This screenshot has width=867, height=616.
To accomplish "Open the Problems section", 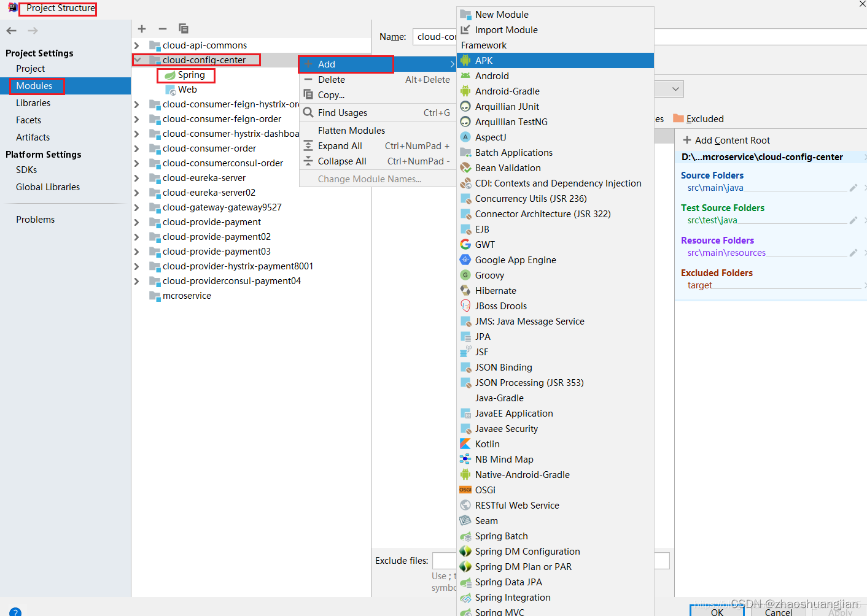I will coord(35,220).
